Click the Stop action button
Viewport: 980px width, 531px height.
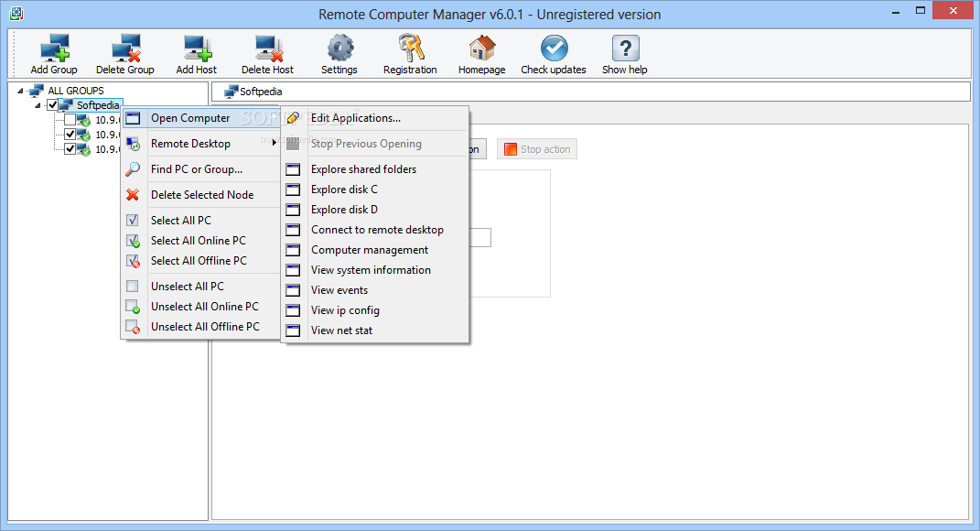(x=537, y=149)
